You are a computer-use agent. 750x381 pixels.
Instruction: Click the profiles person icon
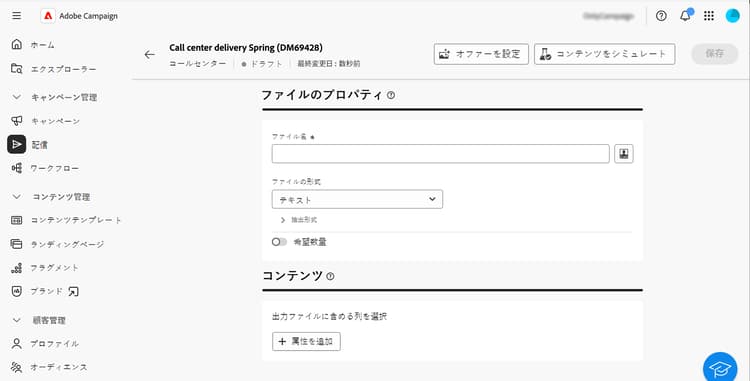point(16,343)
